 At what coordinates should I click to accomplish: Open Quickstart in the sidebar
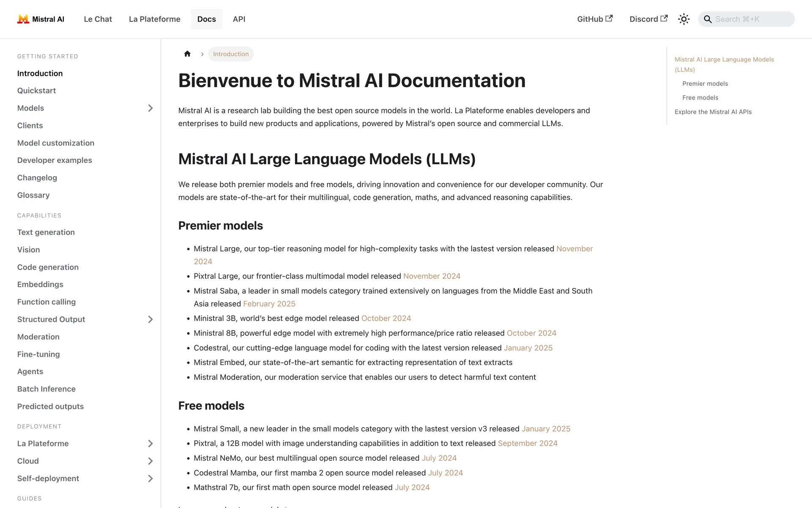(36, 91)
